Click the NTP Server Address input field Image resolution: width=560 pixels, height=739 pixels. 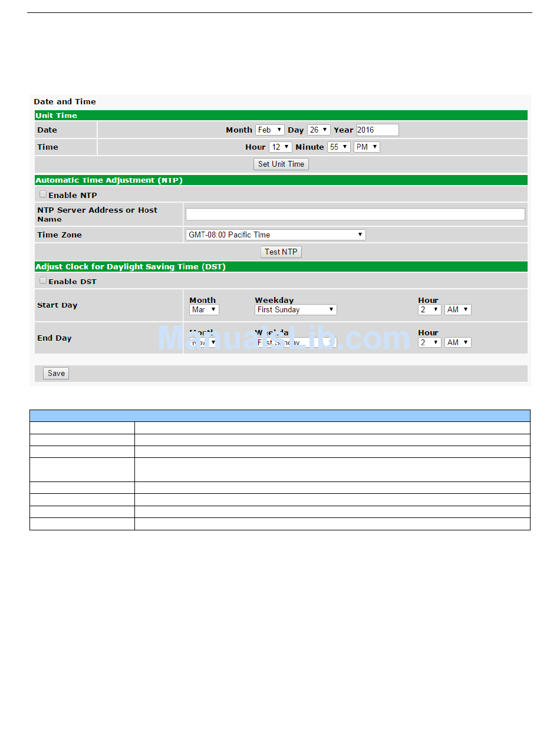point(355,215)
